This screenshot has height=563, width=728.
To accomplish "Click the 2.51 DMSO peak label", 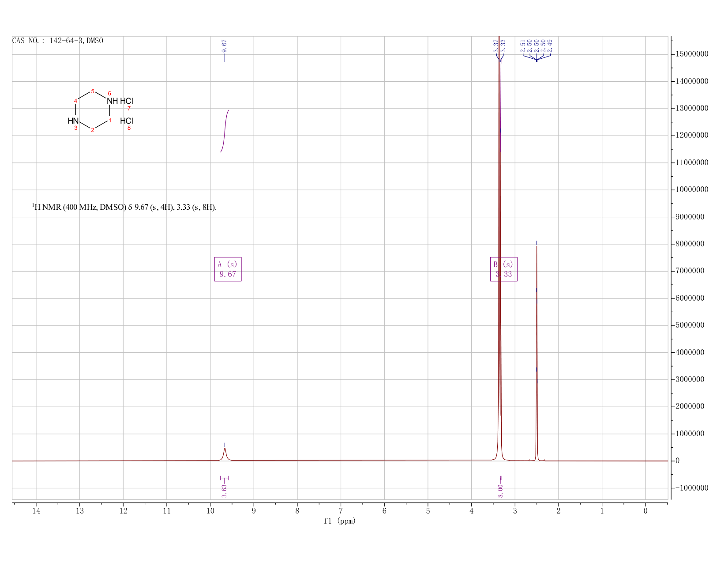I will click(x=523, y=46).
